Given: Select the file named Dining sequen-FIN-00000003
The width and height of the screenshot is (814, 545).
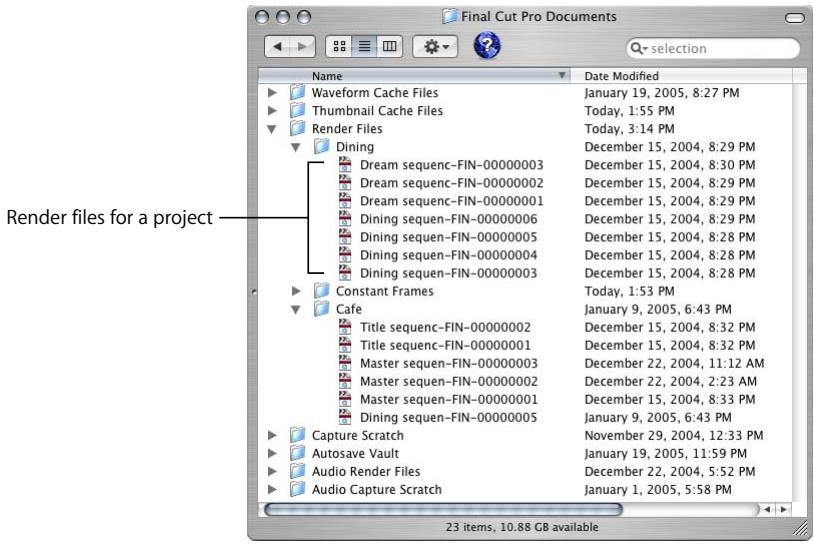Looking at the screenshot, I should 449,274.
